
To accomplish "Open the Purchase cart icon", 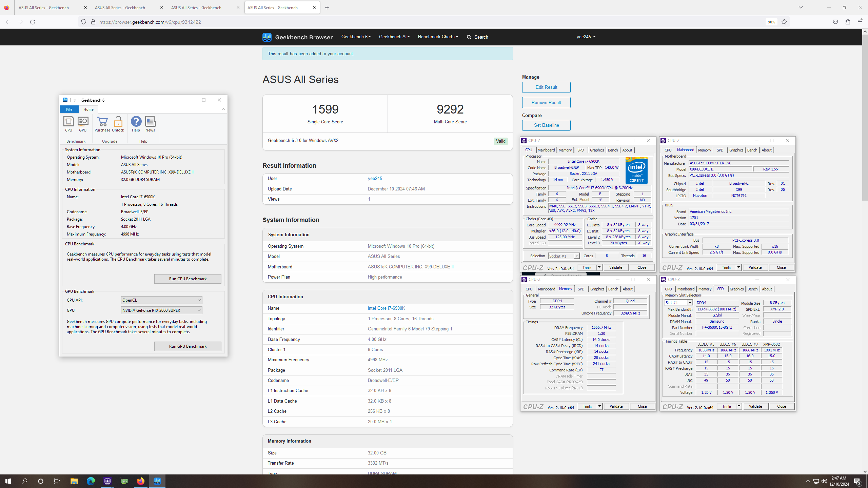I will (102, 124).
